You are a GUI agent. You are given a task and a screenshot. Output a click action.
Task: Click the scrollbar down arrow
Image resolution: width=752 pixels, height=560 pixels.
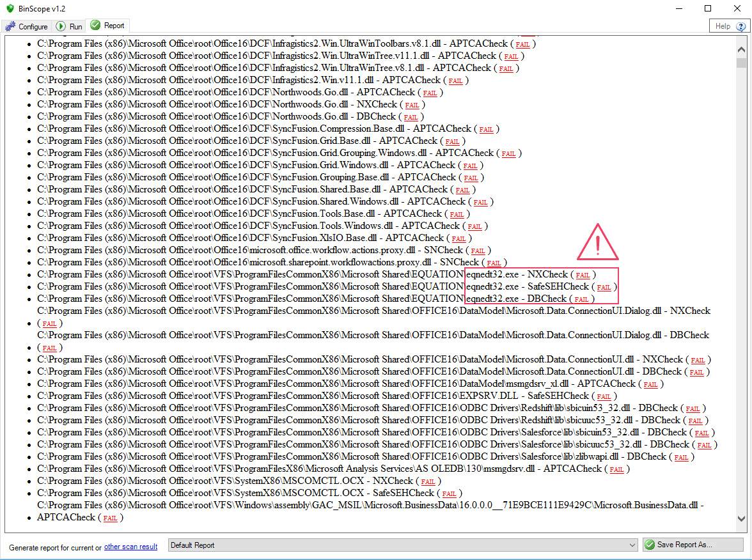pyautogui.click(x=741, y=518)
